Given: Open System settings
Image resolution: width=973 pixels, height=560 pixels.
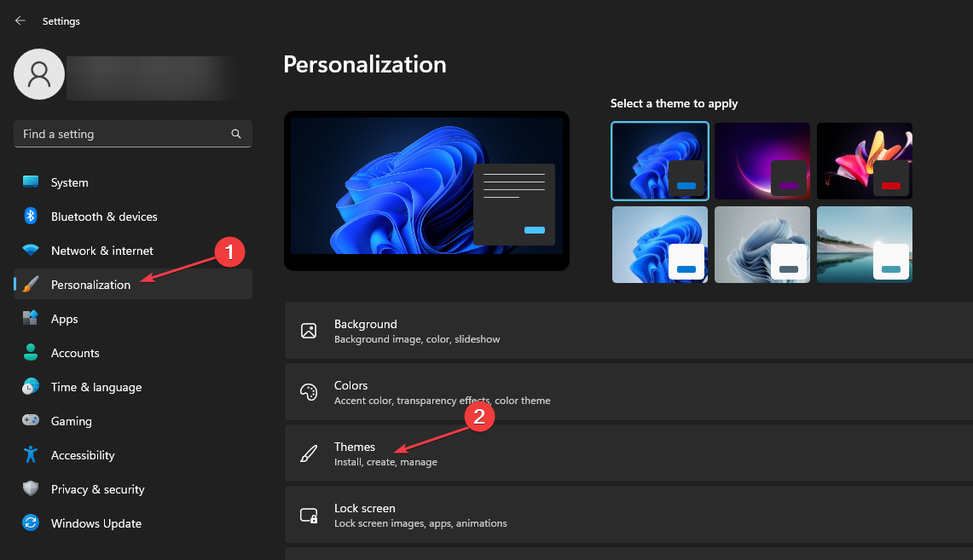Looking at the screenshot, I should (133, 182).
